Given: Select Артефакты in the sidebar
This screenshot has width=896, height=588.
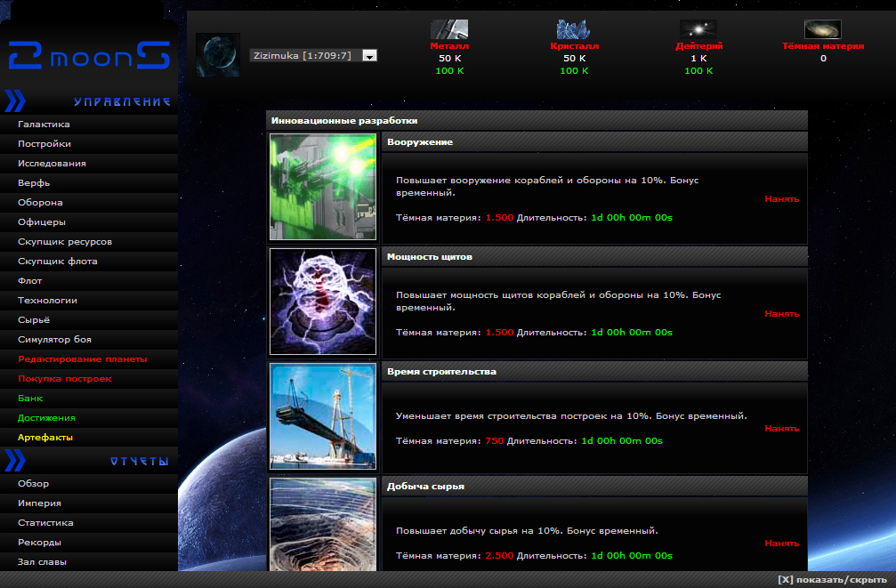Looking at the screenshot, I should (x=45, y=438).
